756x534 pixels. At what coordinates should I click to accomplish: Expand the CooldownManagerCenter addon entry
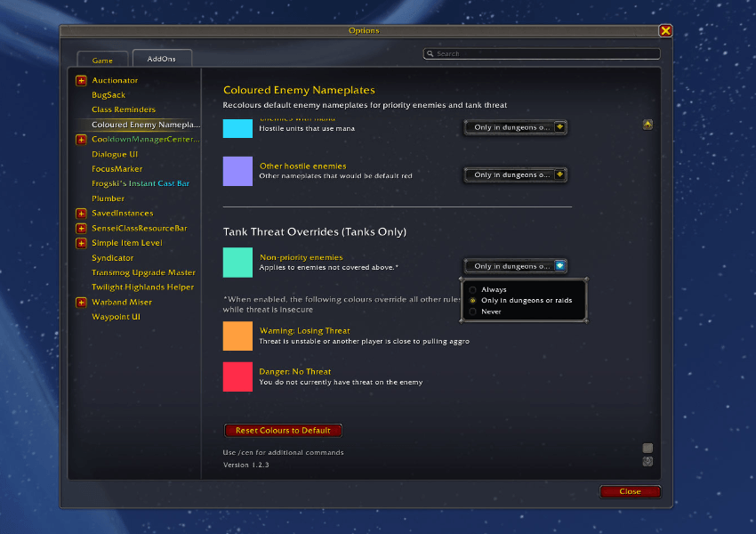tap(81, 140)
